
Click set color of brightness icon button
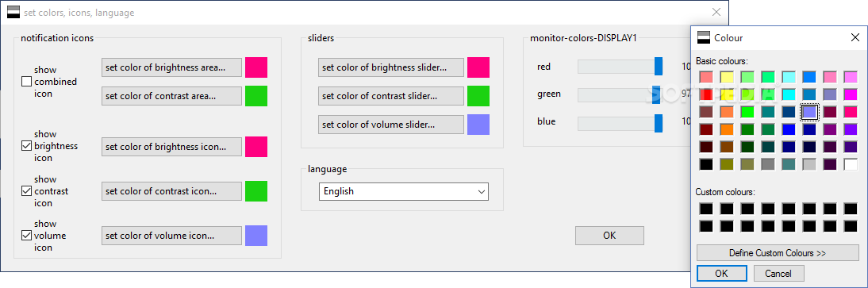point(171,147)
